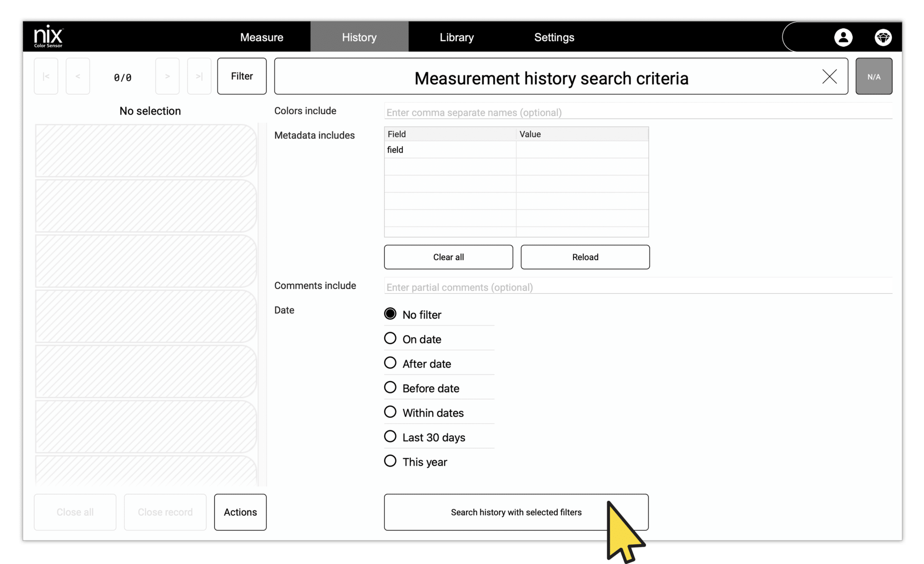Click the Clear all metadata button
Image resolution: width=924 pixels, height=564 pixels.
pyautogui.click(x=448, y=257)
